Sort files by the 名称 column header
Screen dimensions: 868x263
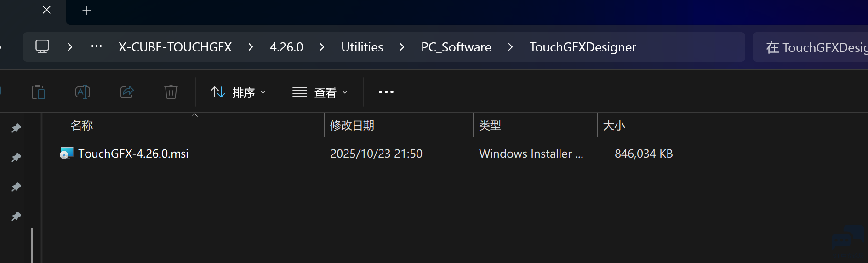pos(82,125)
